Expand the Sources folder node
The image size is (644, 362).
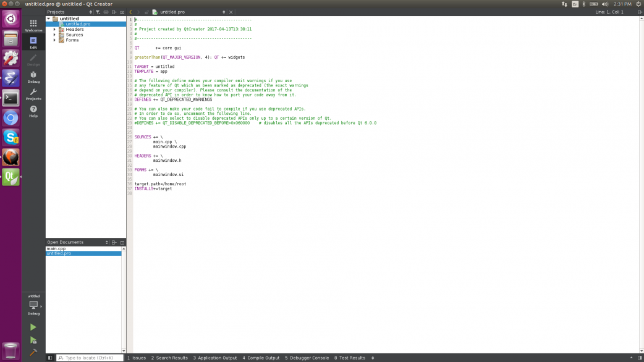[x=54, y=35]
